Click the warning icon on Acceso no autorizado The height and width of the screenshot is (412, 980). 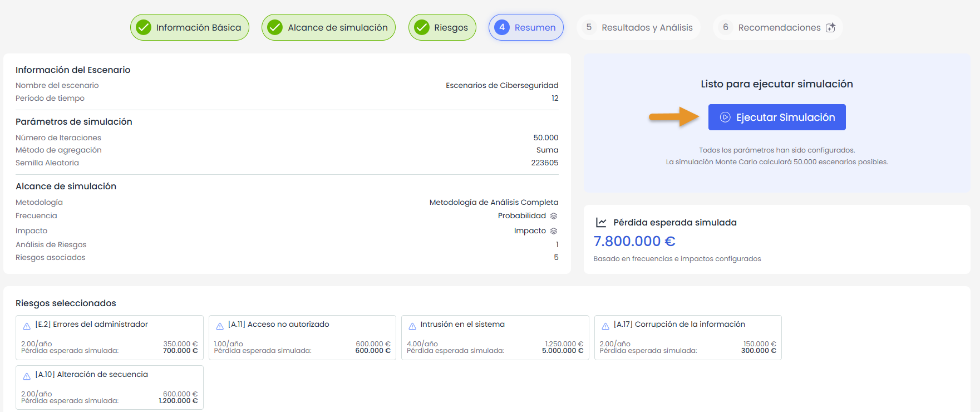220,326
